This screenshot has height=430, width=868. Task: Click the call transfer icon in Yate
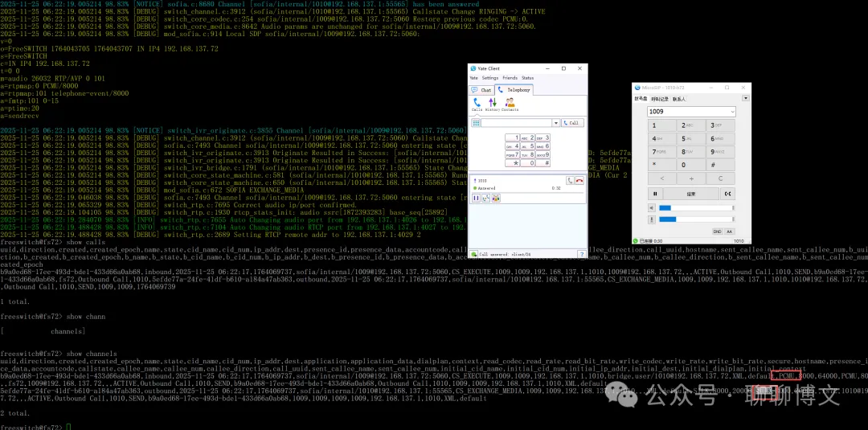[485, 198]
